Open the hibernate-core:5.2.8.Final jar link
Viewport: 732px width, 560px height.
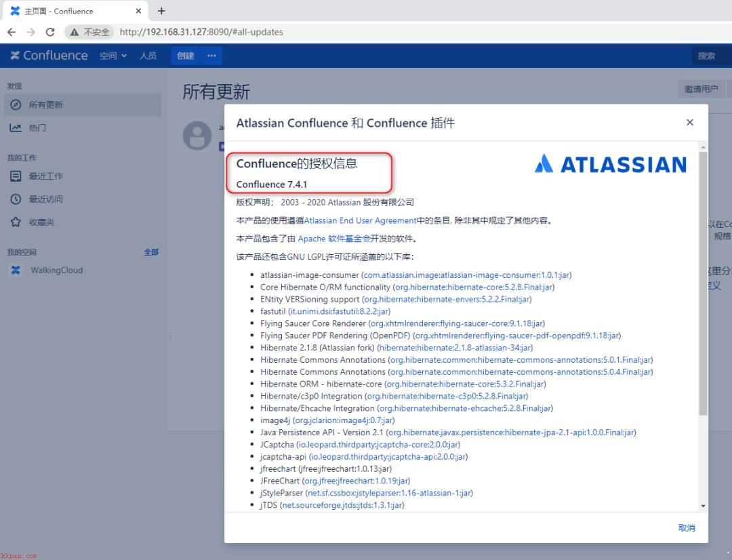pyautogui.click(x=474, y=287)
